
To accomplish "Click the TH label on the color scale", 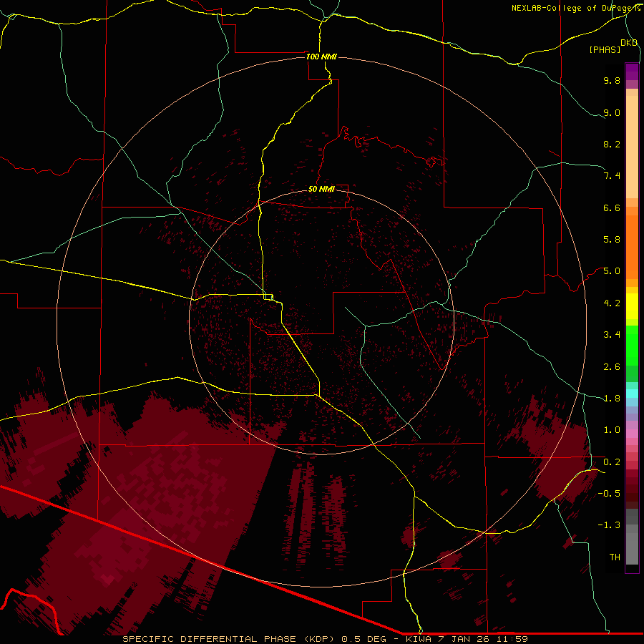I will point(615,557).
